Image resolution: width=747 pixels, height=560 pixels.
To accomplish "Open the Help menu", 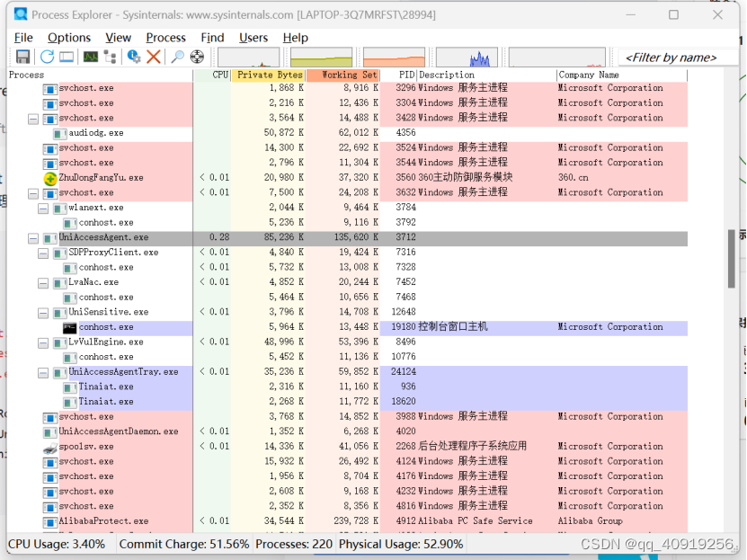I will click(x=296, y=38).
